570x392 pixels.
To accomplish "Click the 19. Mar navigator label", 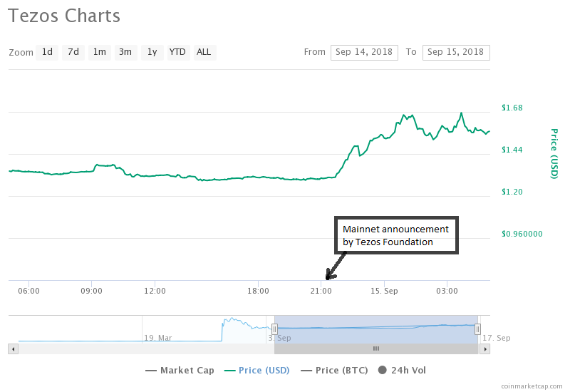I will [157, 338].
